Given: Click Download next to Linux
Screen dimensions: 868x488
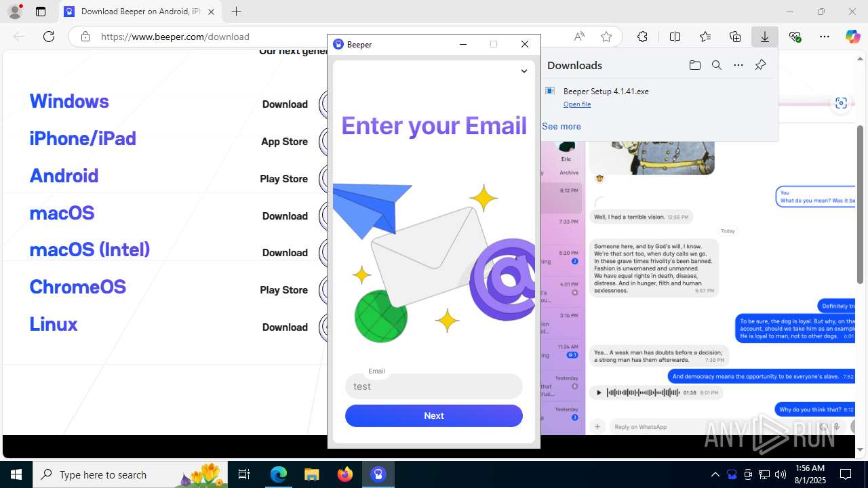Looking at the screenshot, I should [x=285, y=327].
